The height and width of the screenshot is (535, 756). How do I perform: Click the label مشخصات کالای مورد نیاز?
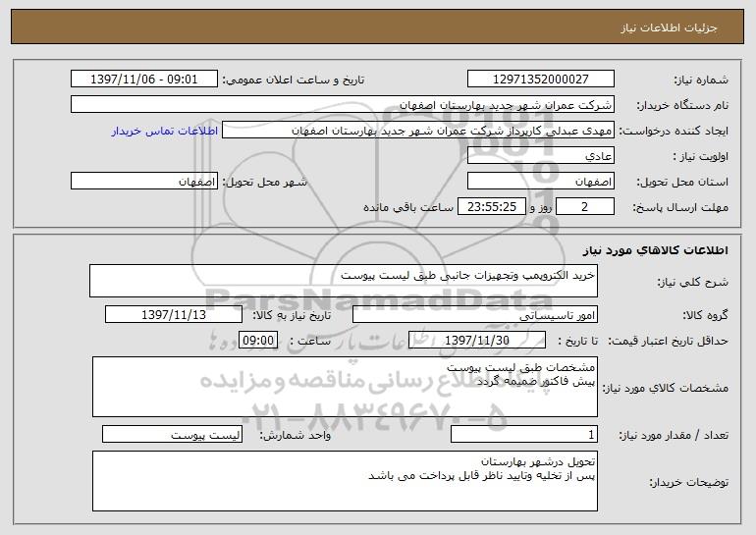666,388
